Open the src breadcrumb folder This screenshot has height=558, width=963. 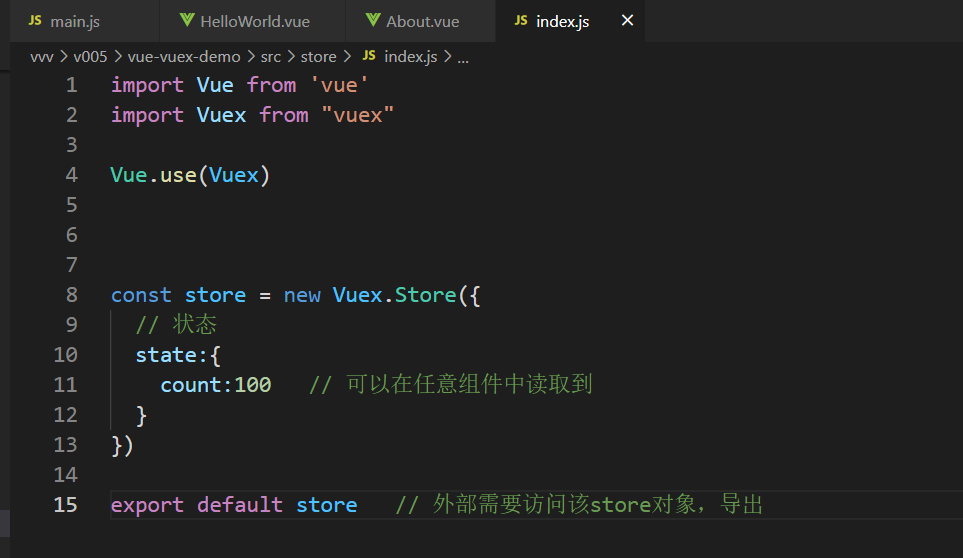tap(271, 56)
